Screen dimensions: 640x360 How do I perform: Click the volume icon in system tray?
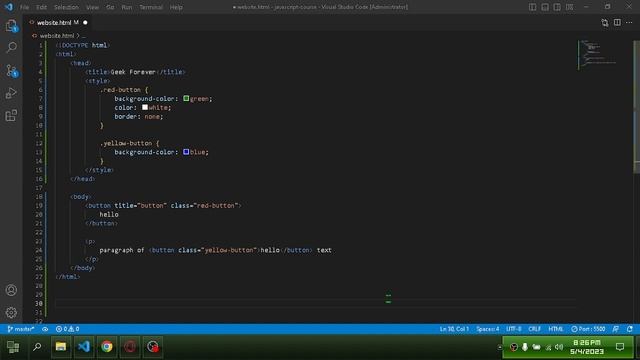[559, 347]
